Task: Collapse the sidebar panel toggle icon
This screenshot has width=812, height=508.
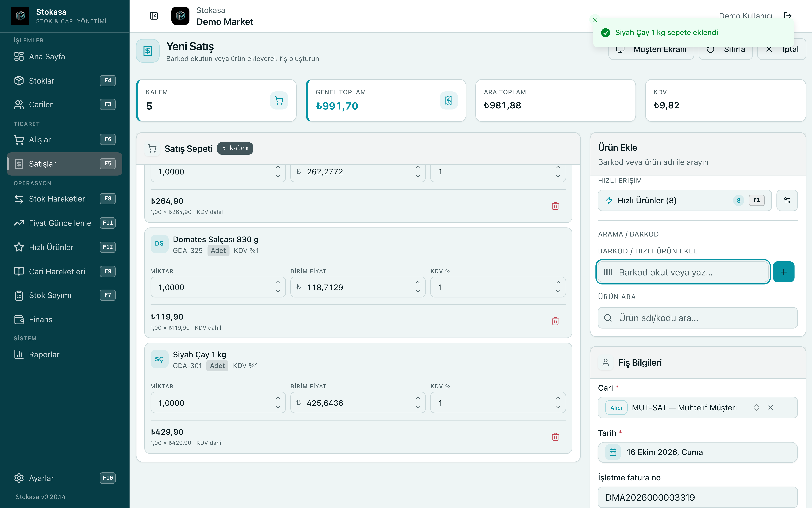Action: (x=154, y=16)
